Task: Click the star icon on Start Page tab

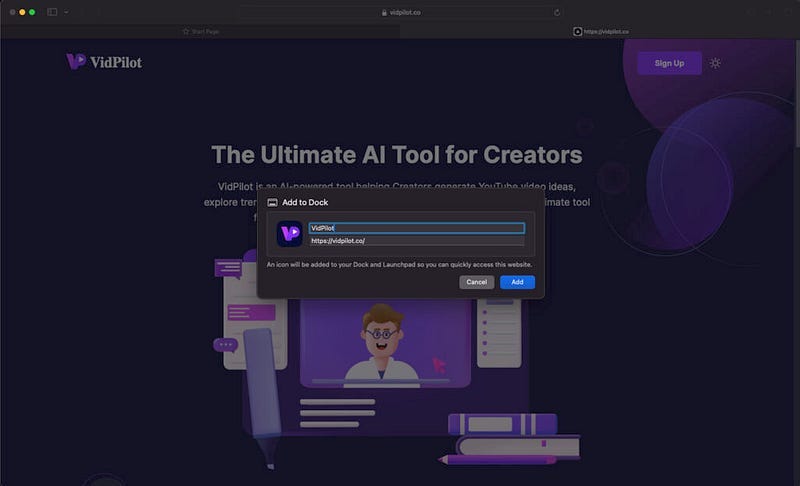Action: pyautogui.click(x=186, y=32)
